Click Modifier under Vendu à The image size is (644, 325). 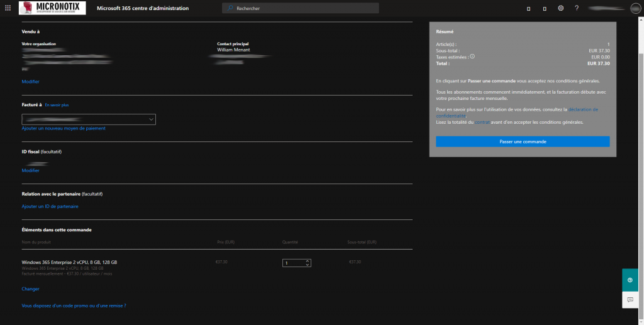tap(30, 82)
